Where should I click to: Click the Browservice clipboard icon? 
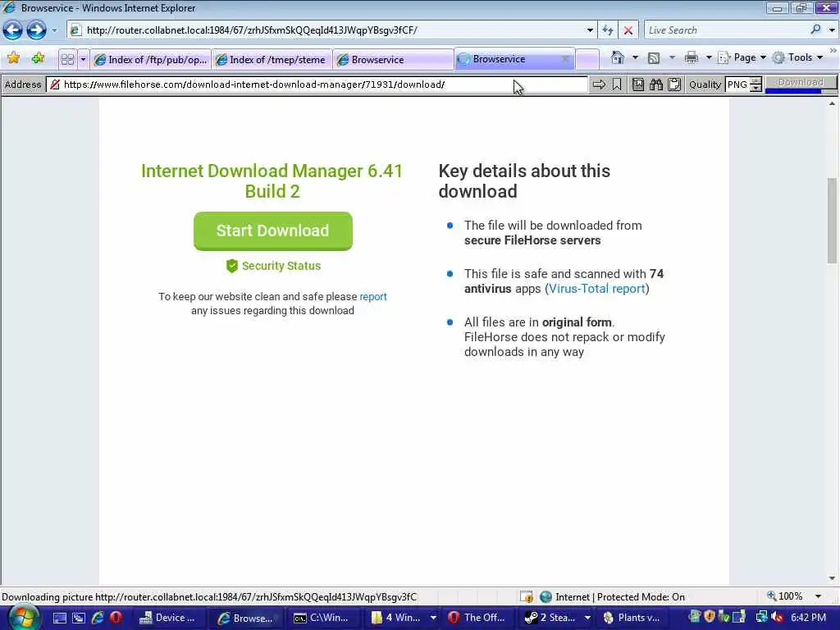[x=674, y=84]
